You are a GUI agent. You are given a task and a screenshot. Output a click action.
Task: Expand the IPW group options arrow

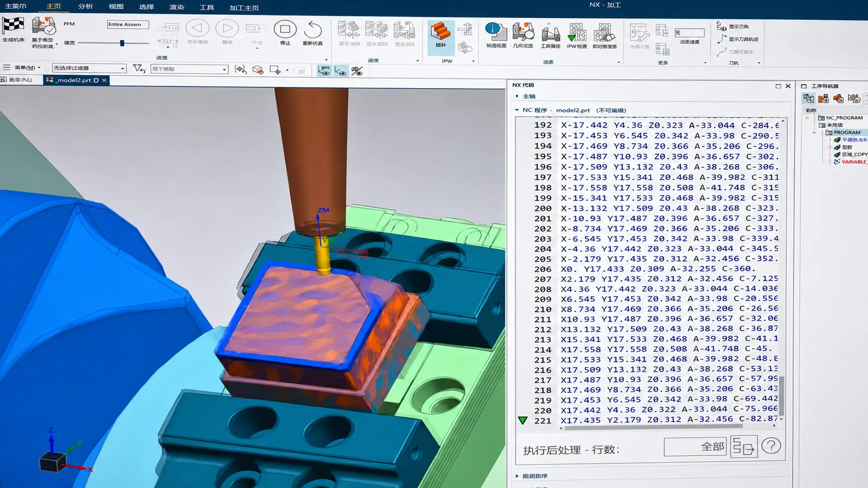pyautogui.click(x=473, y=61)
